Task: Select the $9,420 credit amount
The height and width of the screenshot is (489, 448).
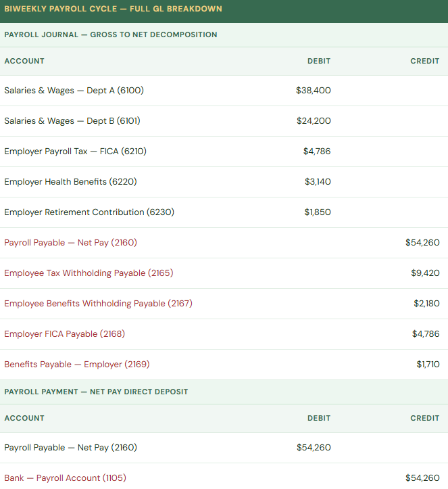Action: coord(425,273)
